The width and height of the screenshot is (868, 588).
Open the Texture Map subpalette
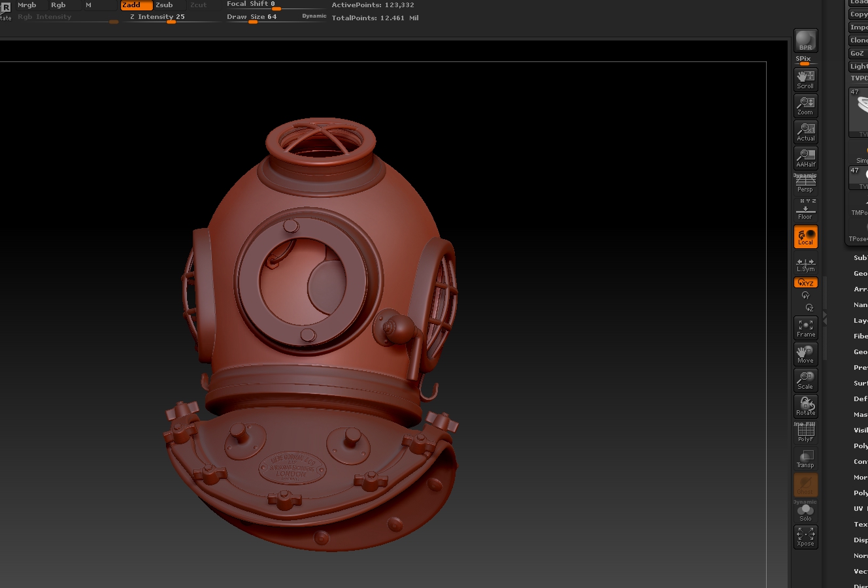click(860, 525)
